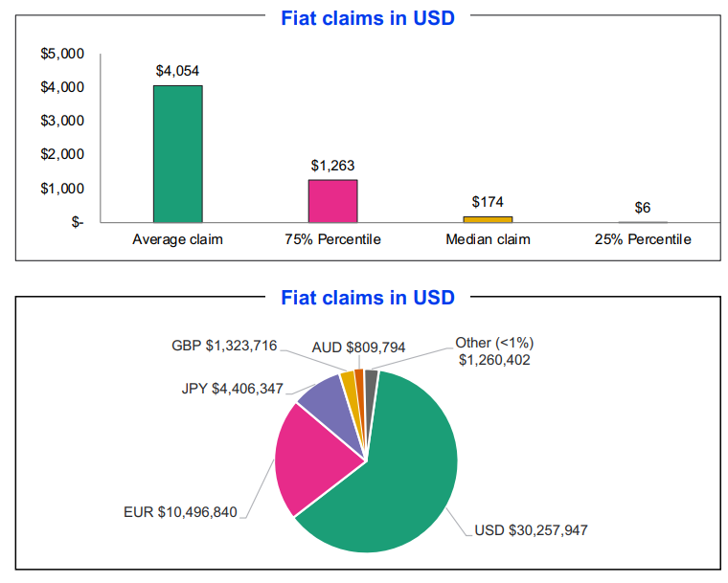
Task: Select the purple JPY pie slice
Action: [x=324, y=402]
